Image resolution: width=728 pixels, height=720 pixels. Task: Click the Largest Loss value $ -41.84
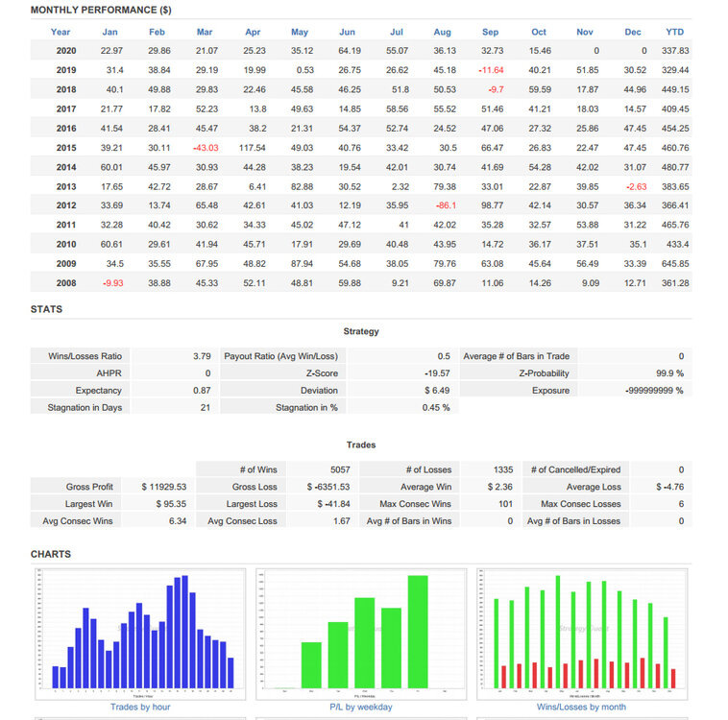point(333,504)
